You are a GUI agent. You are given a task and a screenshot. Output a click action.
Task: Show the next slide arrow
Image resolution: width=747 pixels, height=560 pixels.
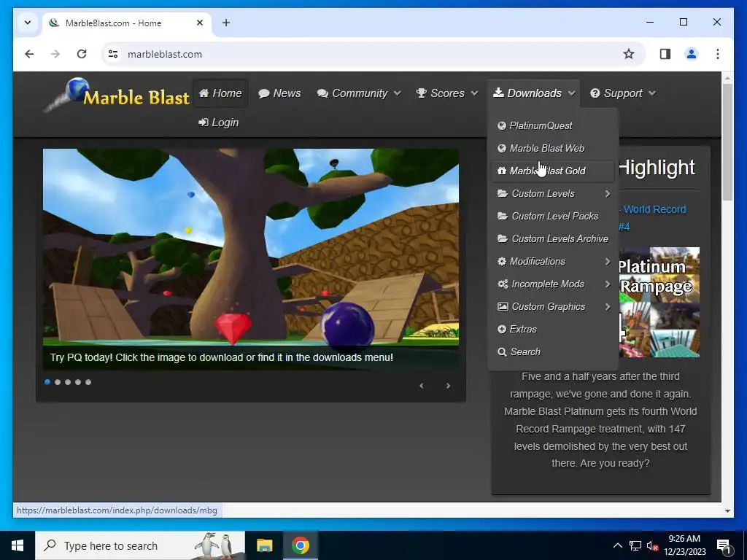coord(448,386)
